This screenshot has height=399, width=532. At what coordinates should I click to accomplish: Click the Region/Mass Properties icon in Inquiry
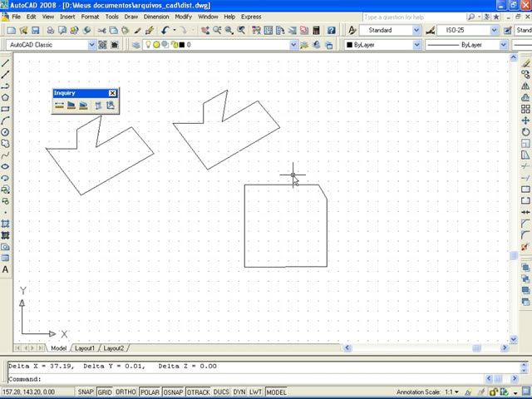coord(83,106)
